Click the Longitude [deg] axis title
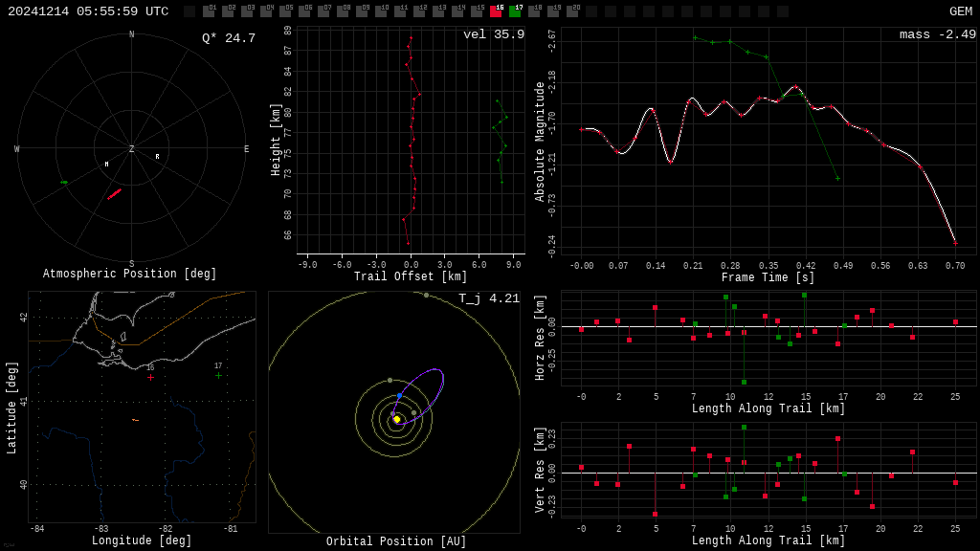This screenshot has height=551, width=980. click(x=142, y=540)
